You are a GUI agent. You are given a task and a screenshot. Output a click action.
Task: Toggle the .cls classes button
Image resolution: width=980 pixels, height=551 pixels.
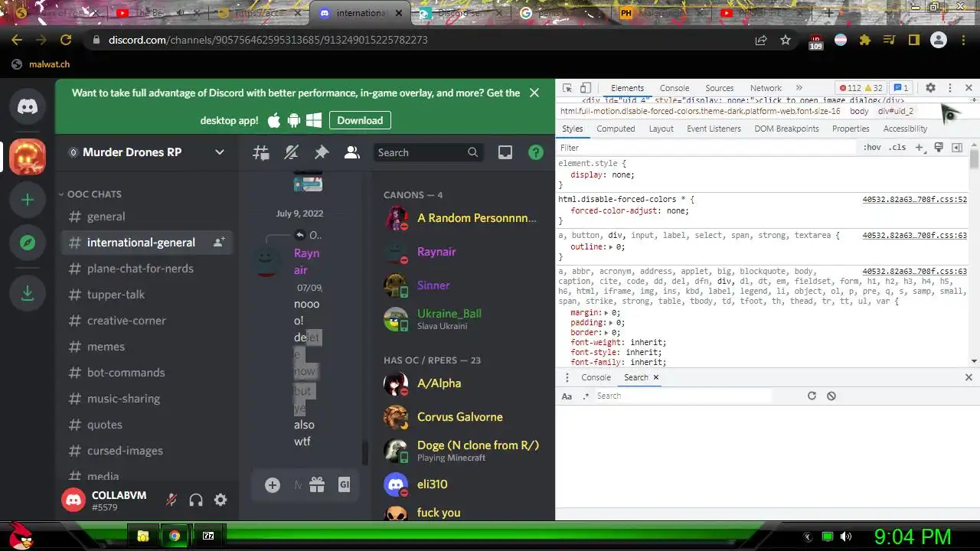pos(897,147)
